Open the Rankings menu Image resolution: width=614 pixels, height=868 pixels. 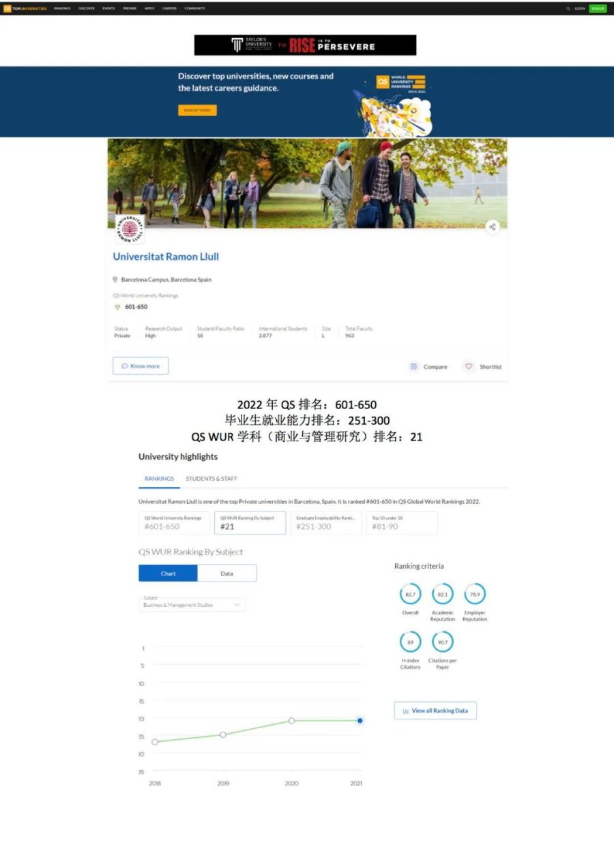point(62,8)
